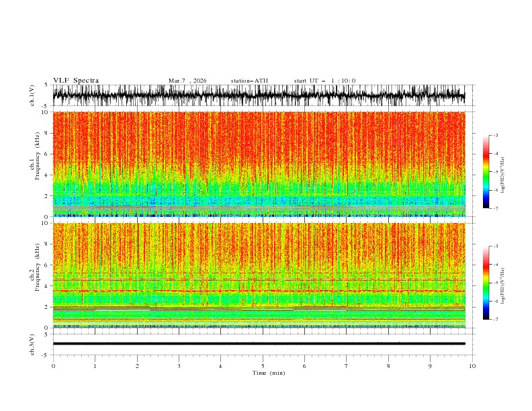
Task: Click the "station=ATH" header label
Action: [x=249, y=81]
